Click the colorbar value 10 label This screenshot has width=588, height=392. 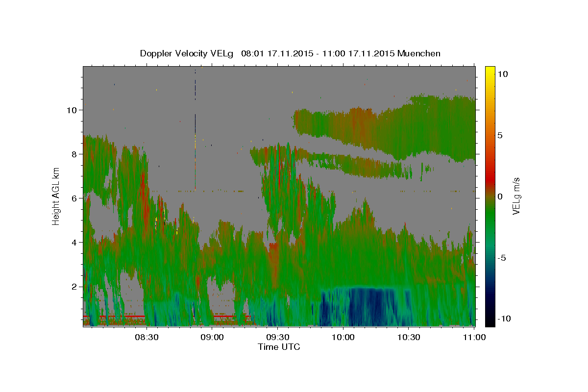coord(502,73)
